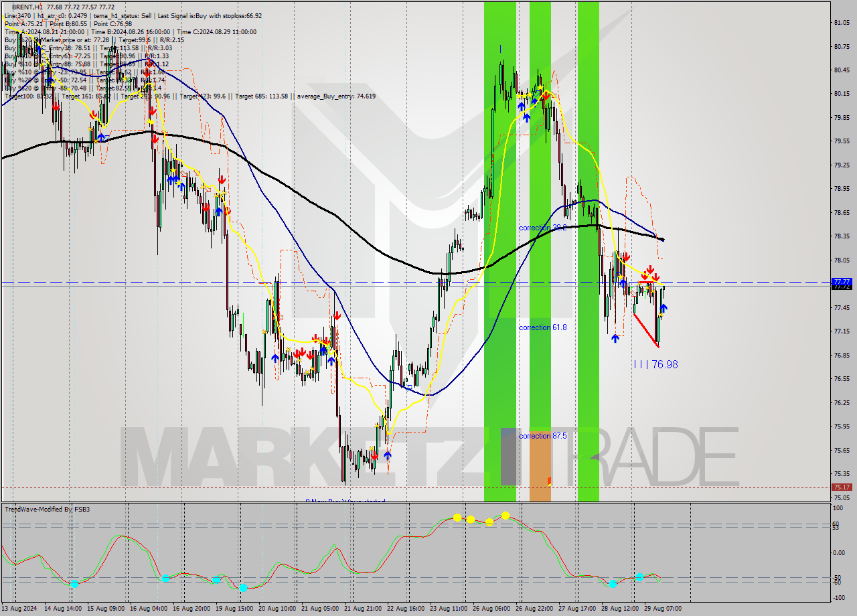Click the '27 Aug 17:00' time axis label
This screenshot has height=616, width=857.
tap(577, 609)
